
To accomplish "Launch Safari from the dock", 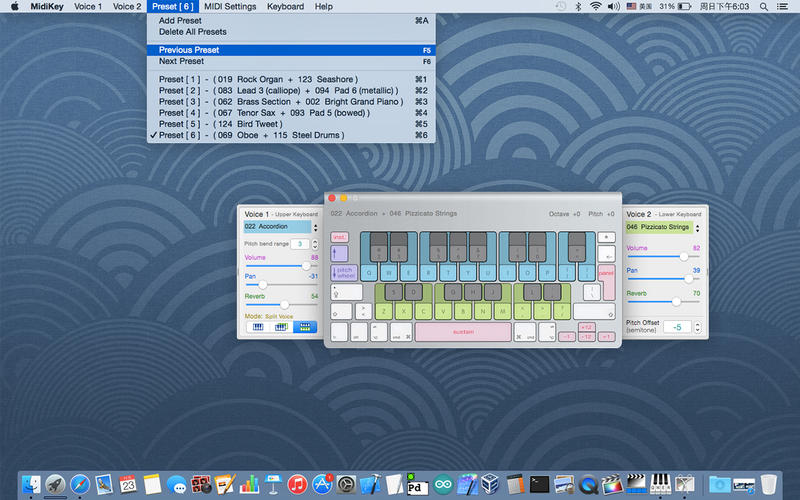I will click(80, 484).
